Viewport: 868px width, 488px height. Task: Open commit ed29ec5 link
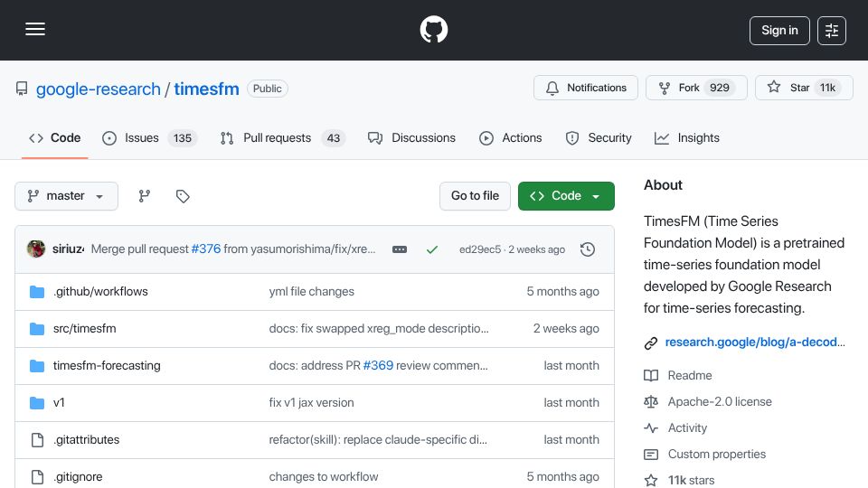tap(480, 249)
